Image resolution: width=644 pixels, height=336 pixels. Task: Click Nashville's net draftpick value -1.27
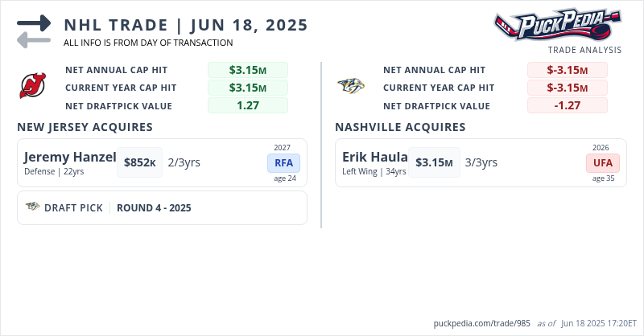point(567,105)
